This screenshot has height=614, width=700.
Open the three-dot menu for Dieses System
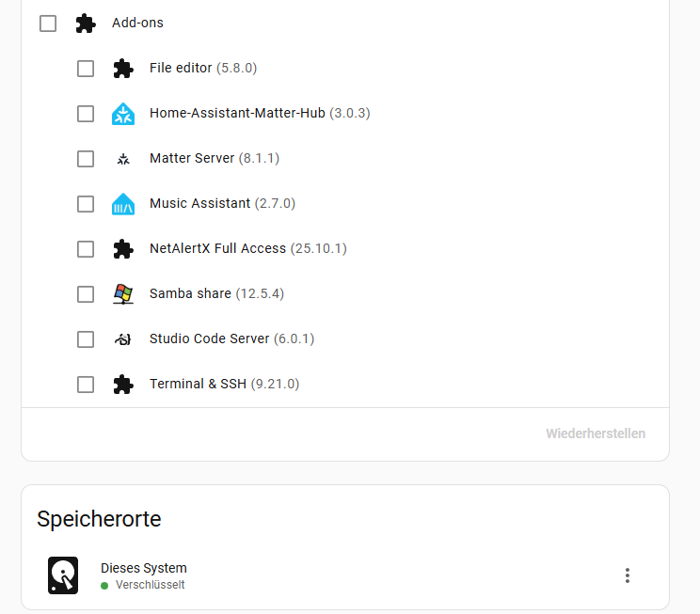click(628, 575)
